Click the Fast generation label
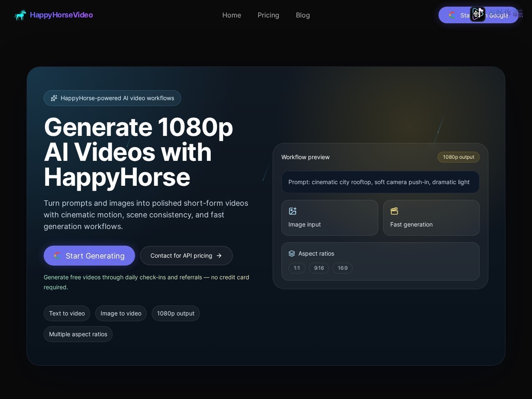532x399 pixels. (411, 224)
